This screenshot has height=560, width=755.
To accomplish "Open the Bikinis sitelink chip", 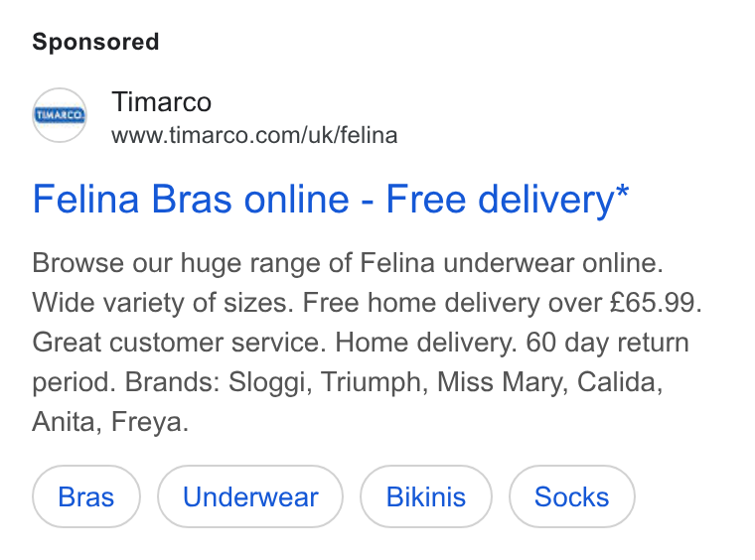I will (x=426, y=496).
